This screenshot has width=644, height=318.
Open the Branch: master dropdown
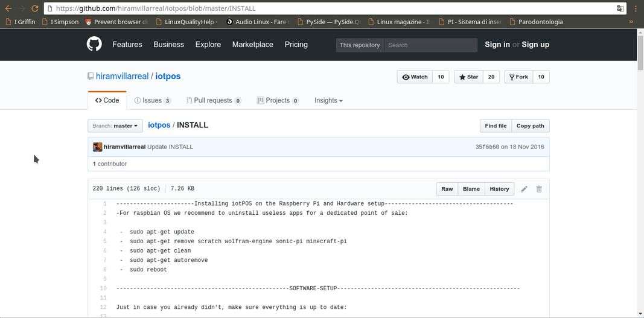pos(115,126)
